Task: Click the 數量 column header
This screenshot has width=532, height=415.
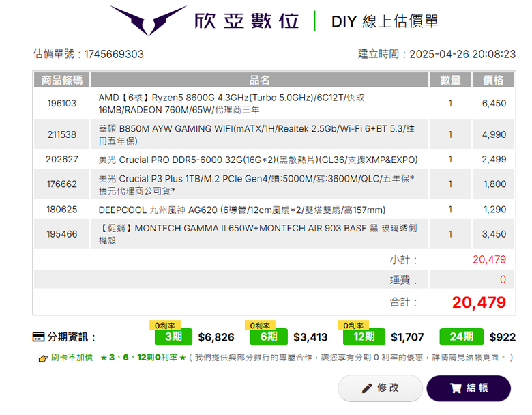Action: [450, 80]
